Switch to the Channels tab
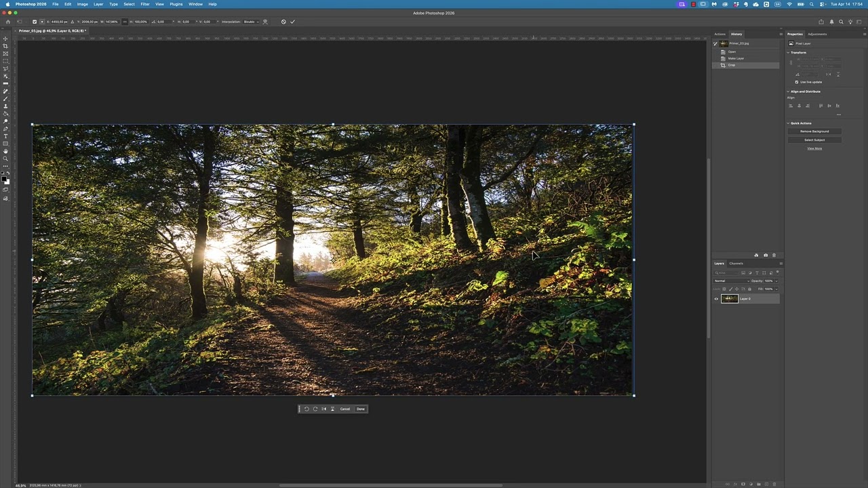Image resolution: width=868 pixels, height=488 pixels. pyautogui.click(x=736, y=264)
